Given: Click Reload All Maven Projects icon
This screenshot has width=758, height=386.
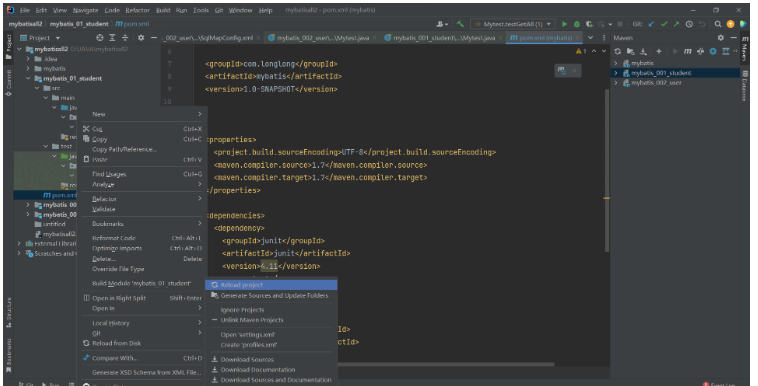Looking at the screenshot, I should 618,51.
